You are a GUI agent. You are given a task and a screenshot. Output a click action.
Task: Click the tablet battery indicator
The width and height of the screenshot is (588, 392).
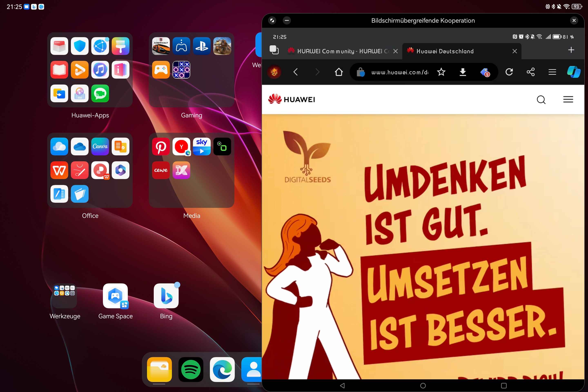pos(577,7)
